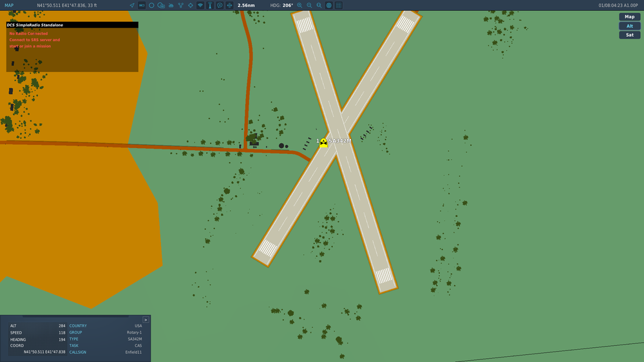Switch to the Sat satellite view mode
The image size is (644, 362).
[x=630, y=35]
